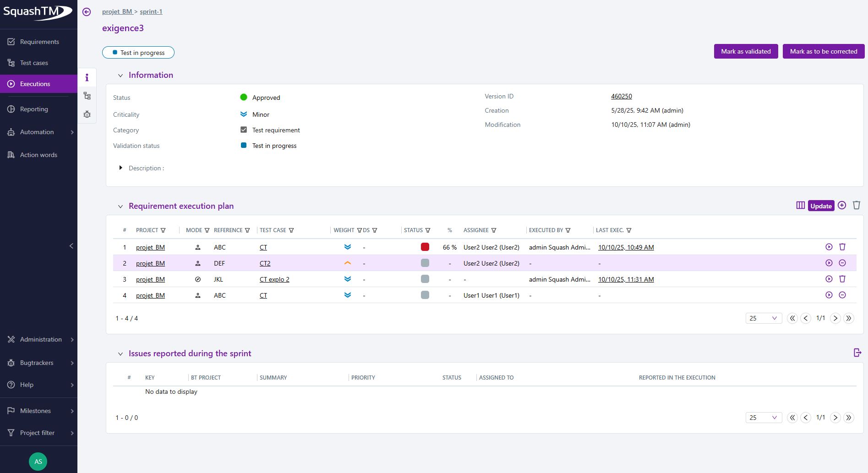Screen dimensions: 868x473
Task: Filter the STATUS column
Action: coord(428,230)
